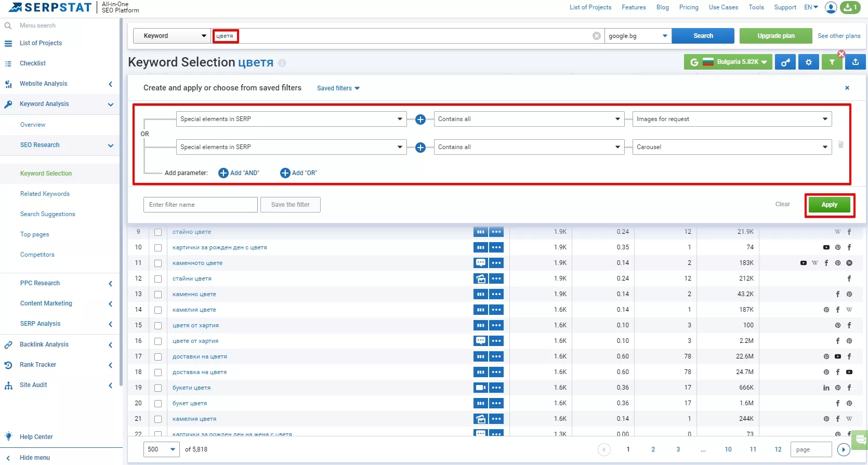Go to previous results page arrow
The height and width of the screenshot is (465, 868).
pos(604,449)
